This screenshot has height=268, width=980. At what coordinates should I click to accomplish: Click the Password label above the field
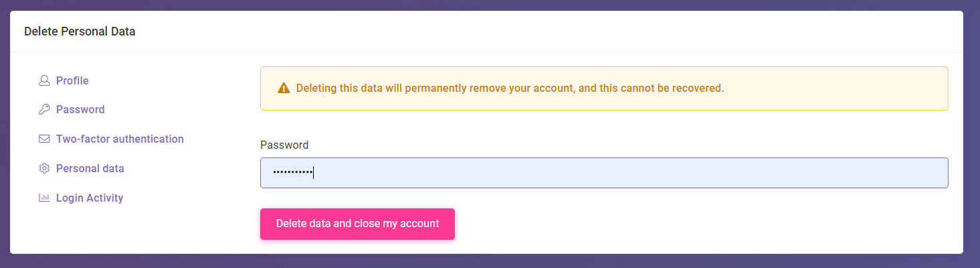coord(284,145)
